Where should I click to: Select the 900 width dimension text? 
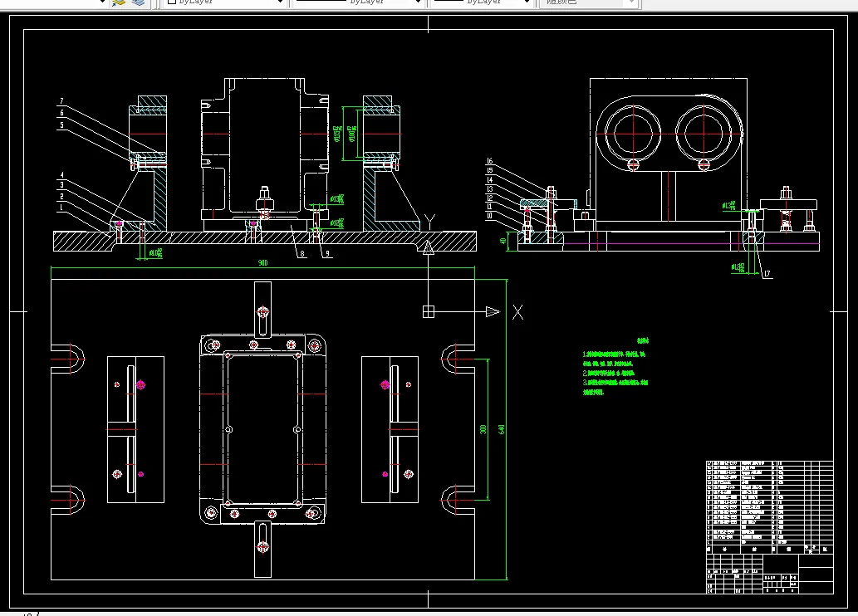click(262, 263)
